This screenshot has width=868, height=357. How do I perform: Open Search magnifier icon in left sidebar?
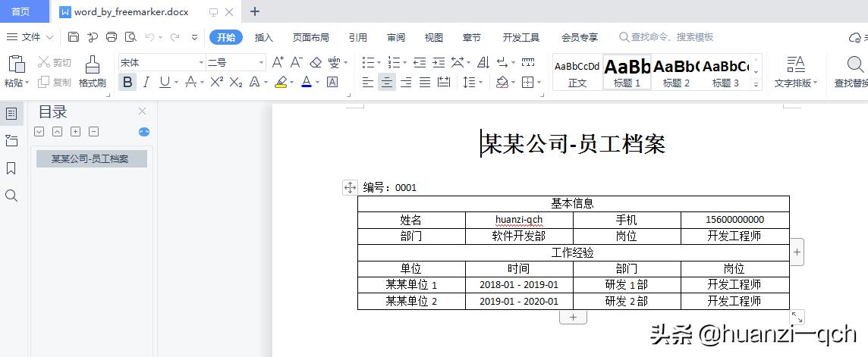[x=11, y=196]
